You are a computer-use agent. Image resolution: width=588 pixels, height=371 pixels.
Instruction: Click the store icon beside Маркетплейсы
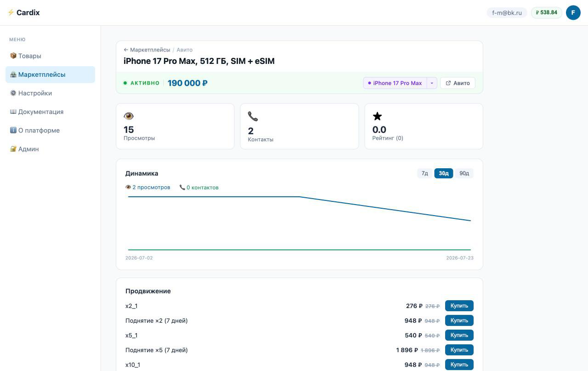(13, 74)
